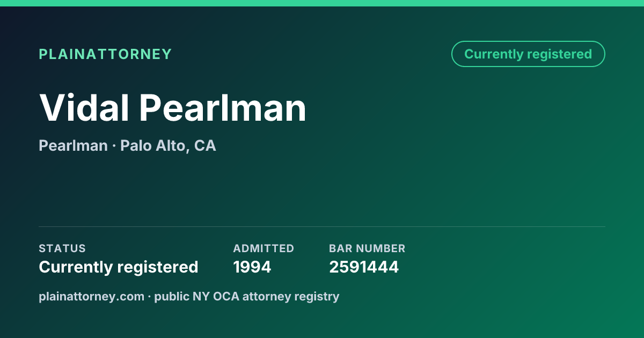Select the admission year 1994
The height and width of the screenshot is (338, 644).
[x=252, y=267]
